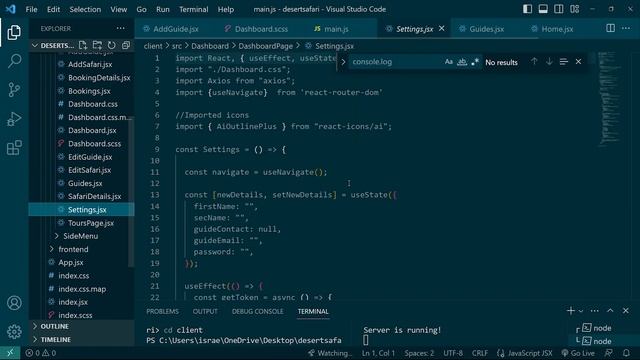This screenshot has height=360, width=640.
Task: Open the Run and Debug view
Action: pos(14,119)
